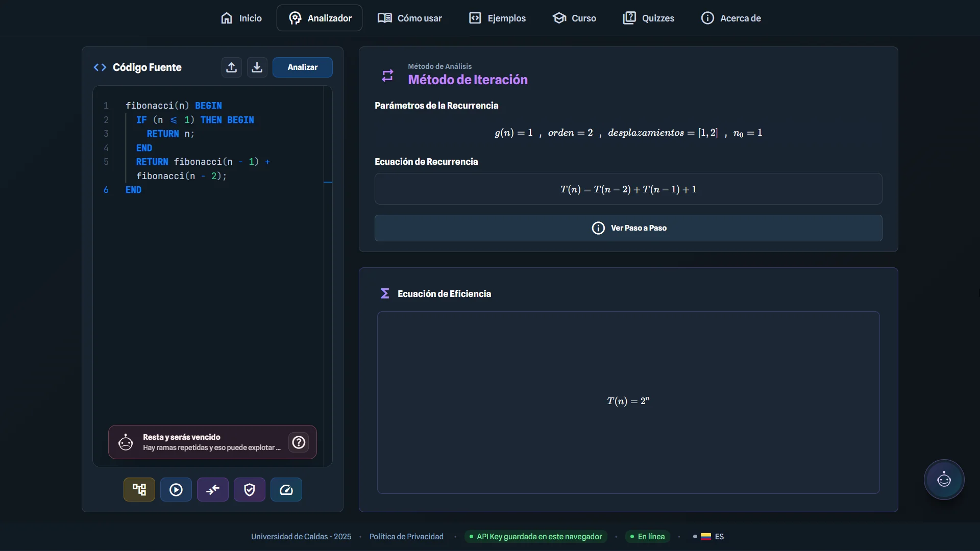Click the help question mark icon
This screenshot has width=980, height=551.
click(299, 442)
